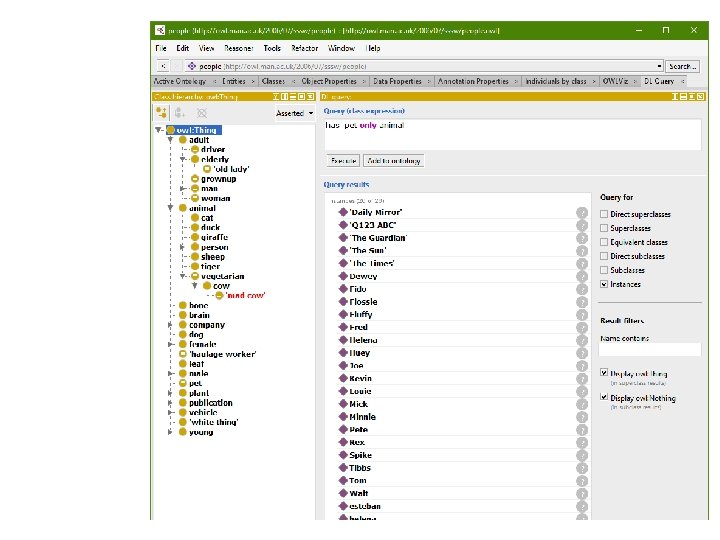Screen dimensions: 720x540
Task: Click the help icon beside Walt
Action: pos(582,494)
